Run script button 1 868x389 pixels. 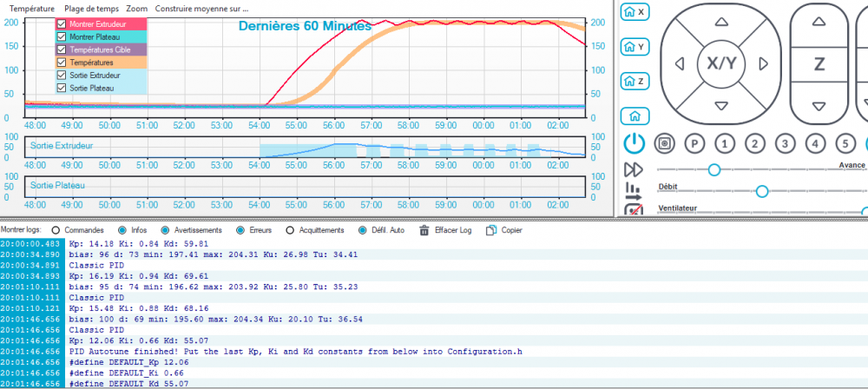click(x=724, y=144)
